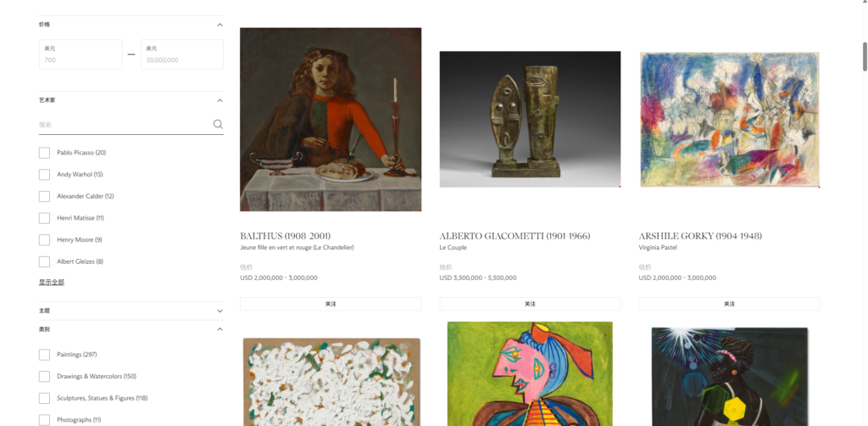Check the Pablo Picasso filter checkbox

[x=44, y=153]
